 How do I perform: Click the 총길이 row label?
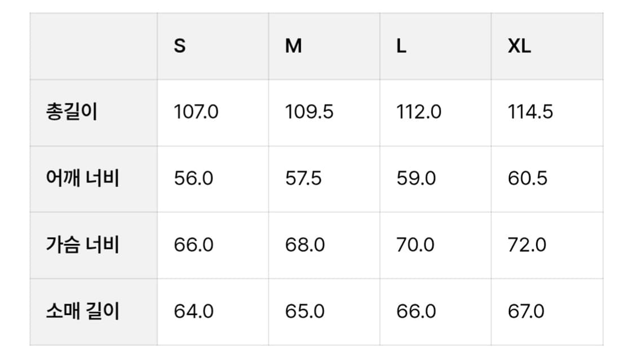coord(72,112)
